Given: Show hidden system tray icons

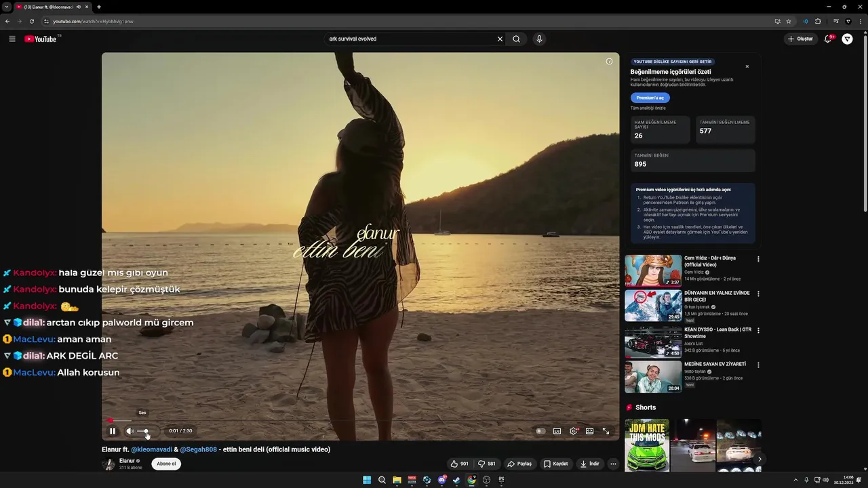Looking at the screenshot, I should point(795,480).
